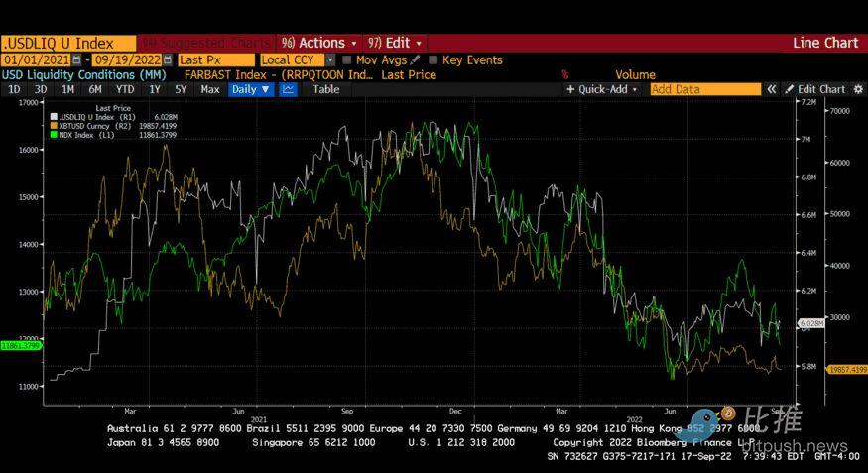Screen dimensions: 868x473
Task: Toggle the Key Events checkbox
Action: pos(434,60)
